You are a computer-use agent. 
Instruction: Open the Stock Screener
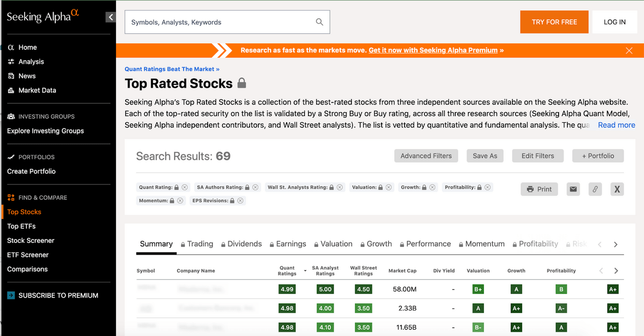click(x=31, y=241)
